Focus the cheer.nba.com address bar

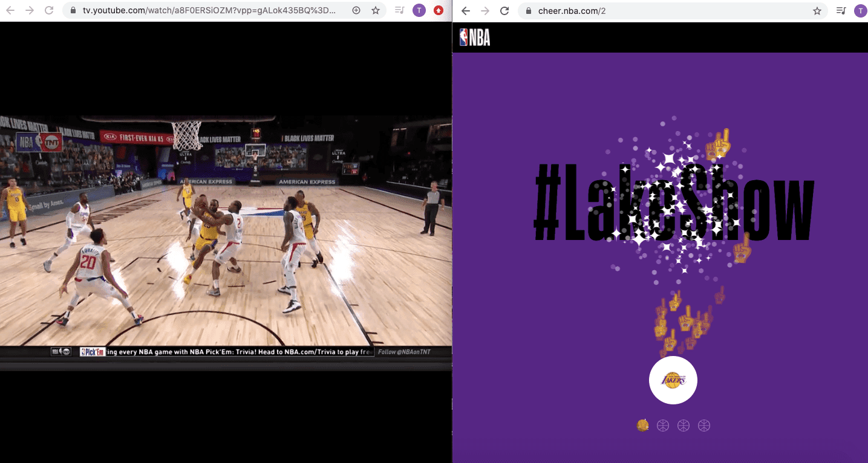point(665,11)
